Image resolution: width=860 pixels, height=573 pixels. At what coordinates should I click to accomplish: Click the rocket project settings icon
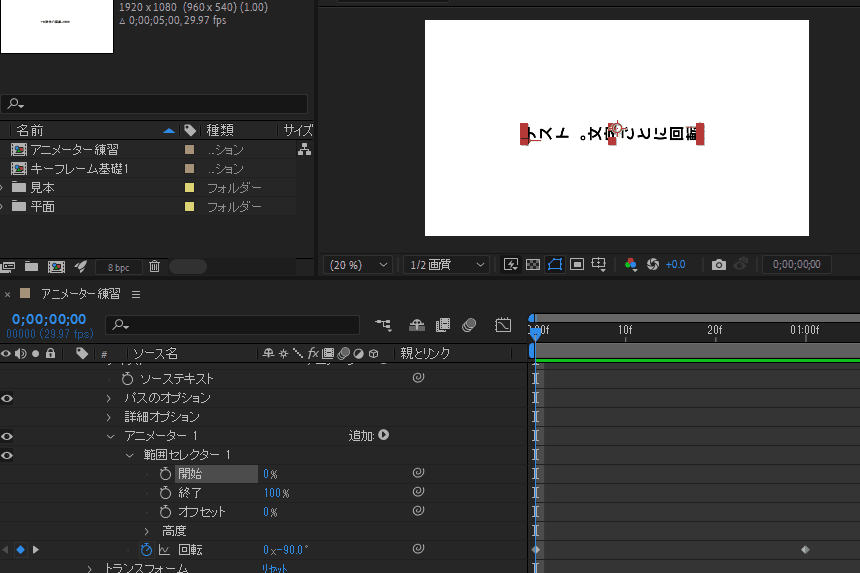tap(81, 267)
